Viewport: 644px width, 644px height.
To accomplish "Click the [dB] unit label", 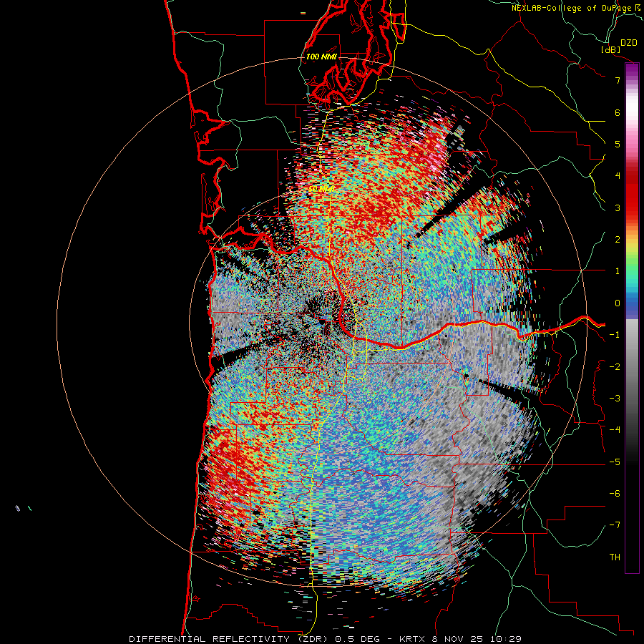I will (611, 49).
